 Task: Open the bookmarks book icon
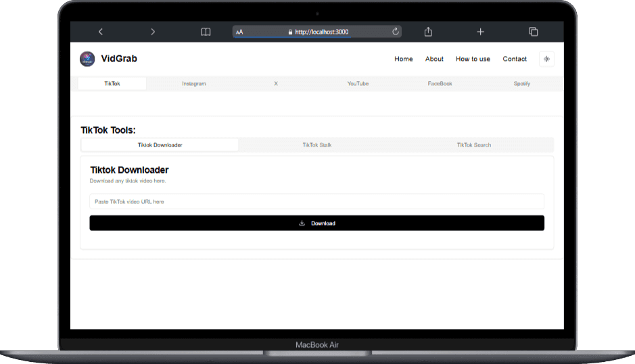[x=206, y=32]
